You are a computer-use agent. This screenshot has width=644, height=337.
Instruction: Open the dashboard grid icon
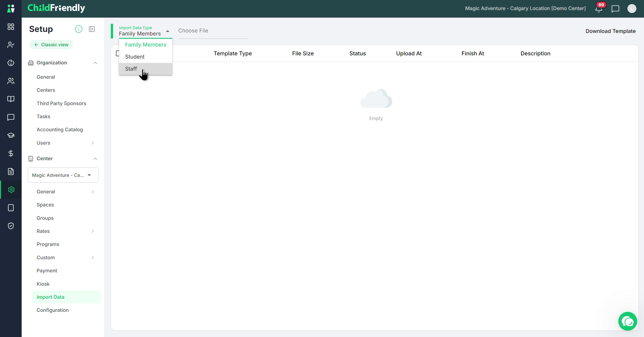(11, 27)
